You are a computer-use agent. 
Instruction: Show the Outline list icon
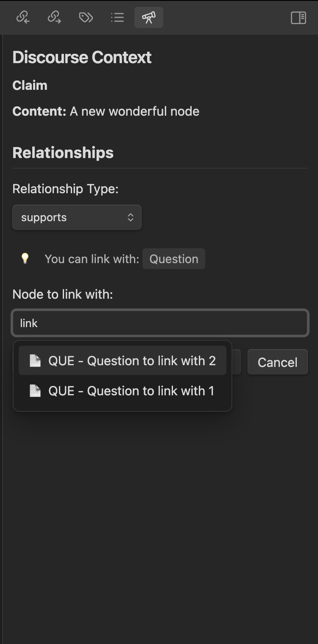click(x=117, y=17)
